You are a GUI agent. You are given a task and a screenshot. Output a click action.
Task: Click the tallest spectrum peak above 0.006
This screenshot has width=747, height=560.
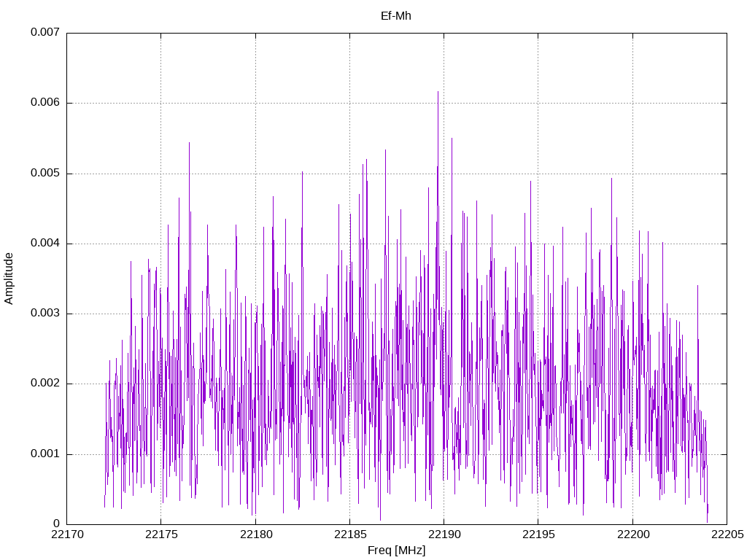[x=438, y=92]
